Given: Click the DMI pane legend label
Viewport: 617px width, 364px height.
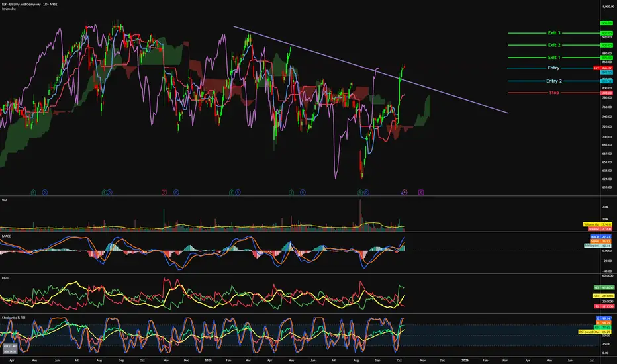Looking at the screenshot, I should coord(5,277).
